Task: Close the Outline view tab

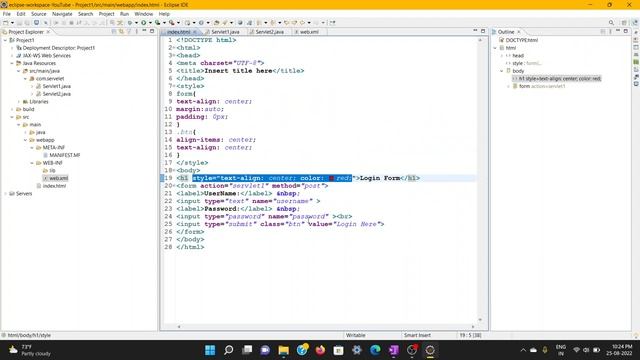Action: 519,32
